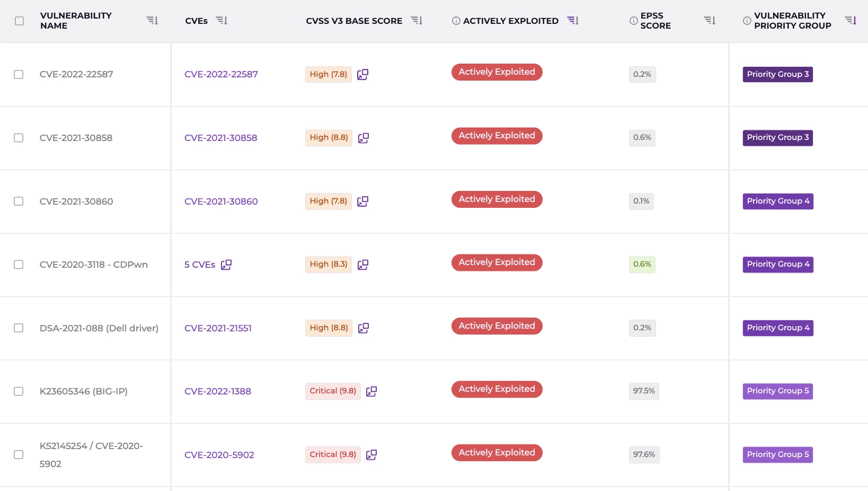Sort by CVSS V3 Base Score icon
Screen dimensions: 868x491
pyautogui.click(x=417, y=21)
